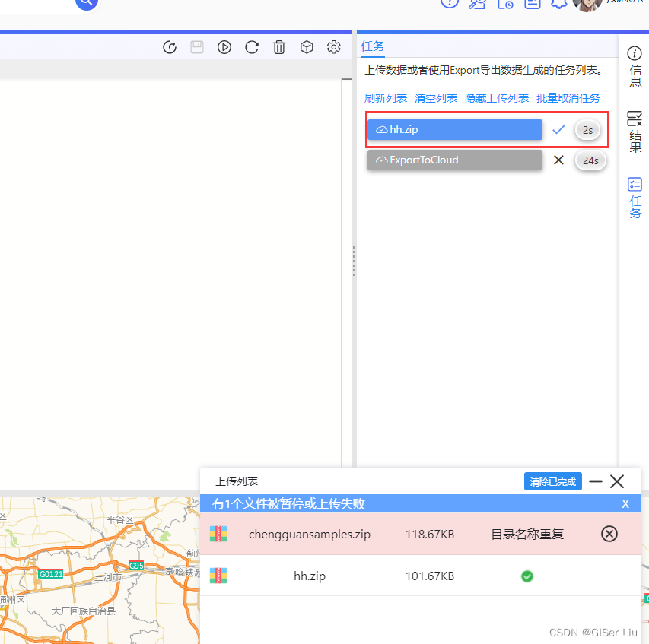Image resolution: width=649 pixels, height=644 pixels.
Task: Click the 大厂回族自治县 map label
Action: (x=83, y=611)
